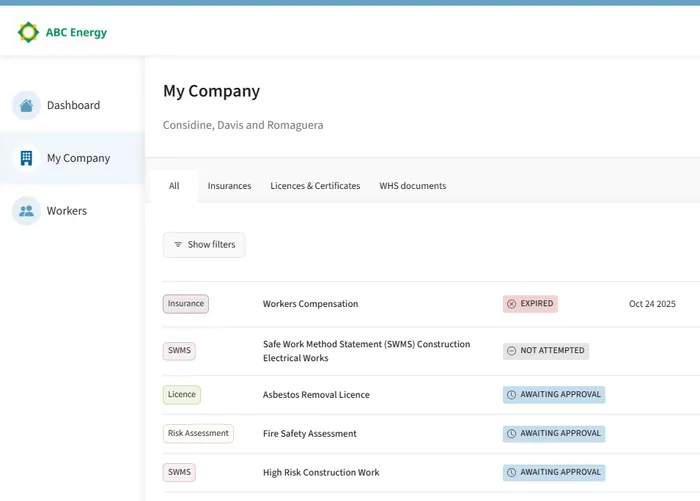
Task: Select My Company in the sidebar
Action: tap(72, 158)
